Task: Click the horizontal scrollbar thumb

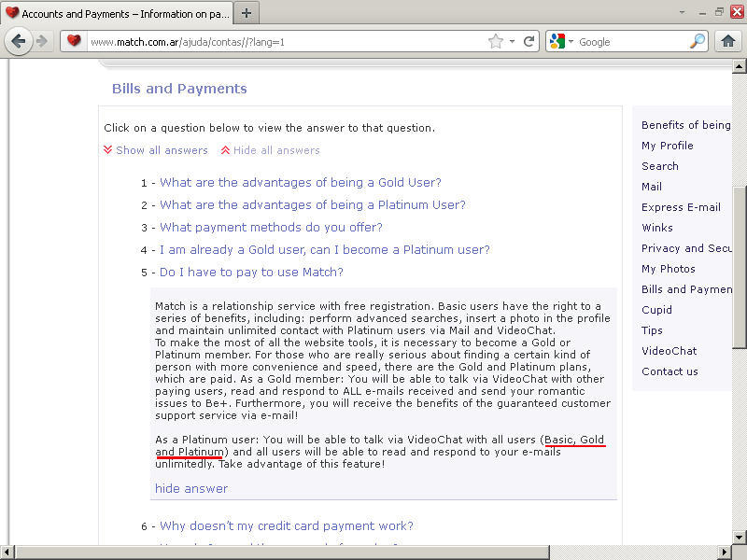Action: point(282,553)
